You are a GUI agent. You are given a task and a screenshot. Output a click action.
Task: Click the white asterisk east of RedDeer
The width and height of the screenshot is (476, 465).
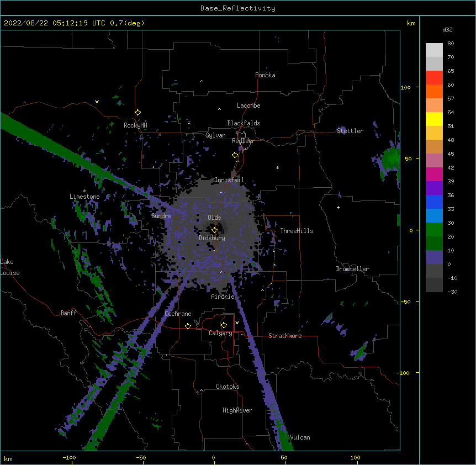(x=277, y=167)
